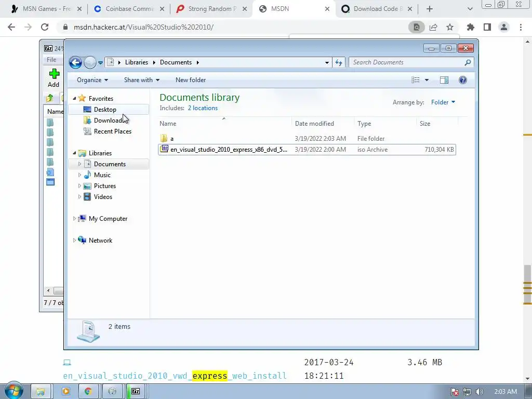Open the 7-Zip taskbar button
532x399 pixels.
[x=136, y=392]
